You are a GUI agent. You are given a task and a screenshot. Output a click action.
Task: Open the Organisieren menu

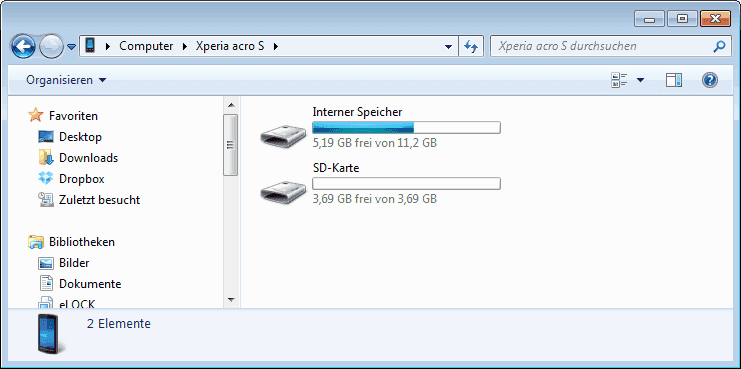66,80
